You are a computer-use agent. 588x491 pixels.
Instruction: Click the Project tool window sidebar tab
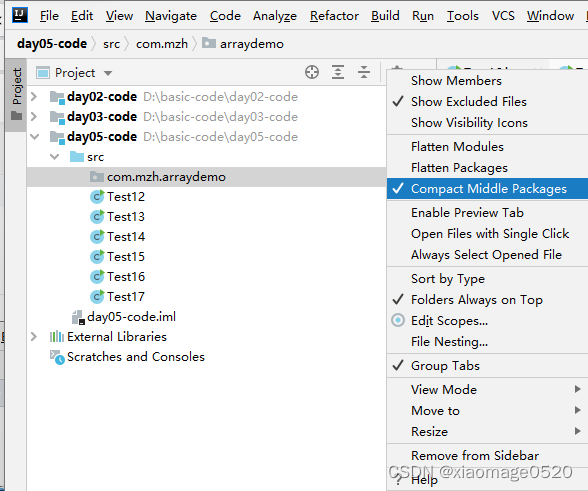coord(16,95)
